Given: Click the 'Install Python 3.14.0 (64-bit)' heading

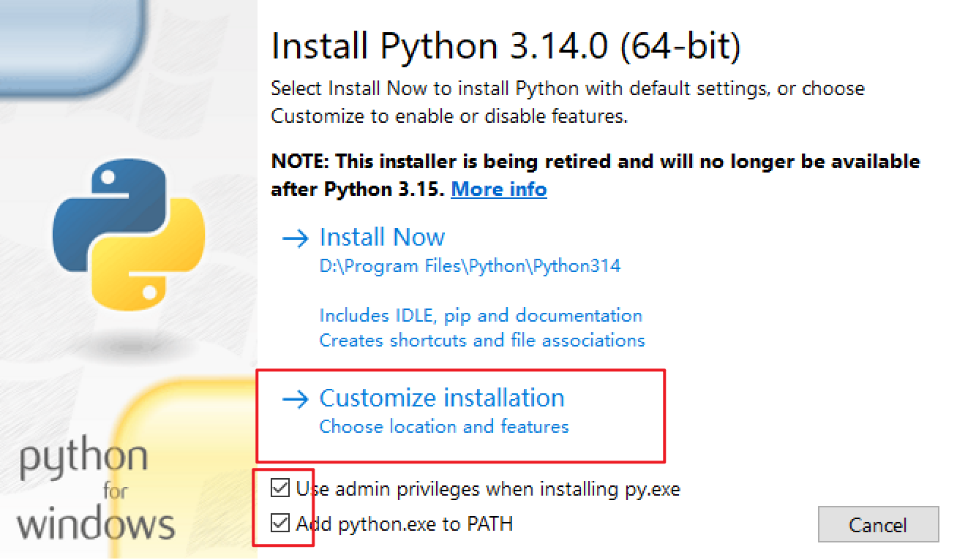Looking at the screenshot, I should coord(506,47).
